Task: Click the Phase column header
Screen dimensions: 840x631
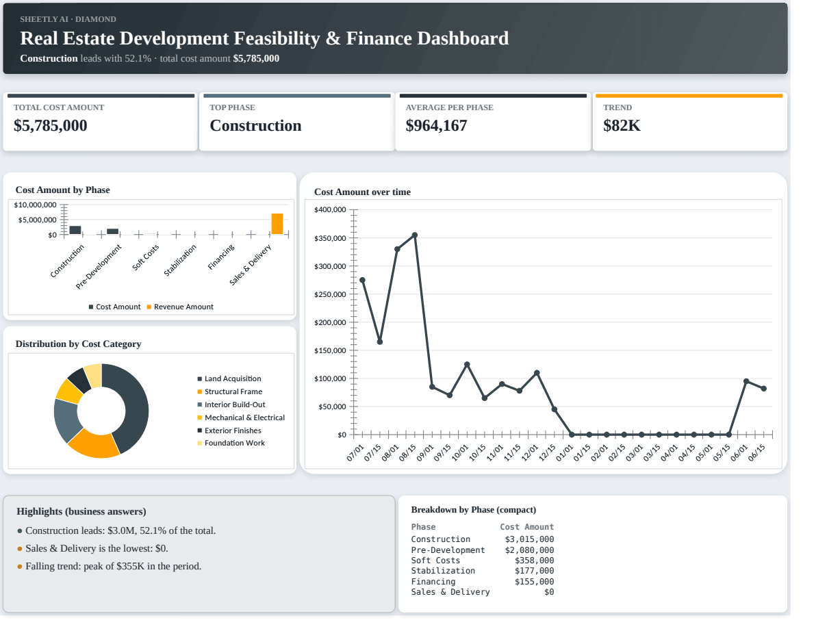Action: pyautogui.click(x=424, y=527)
